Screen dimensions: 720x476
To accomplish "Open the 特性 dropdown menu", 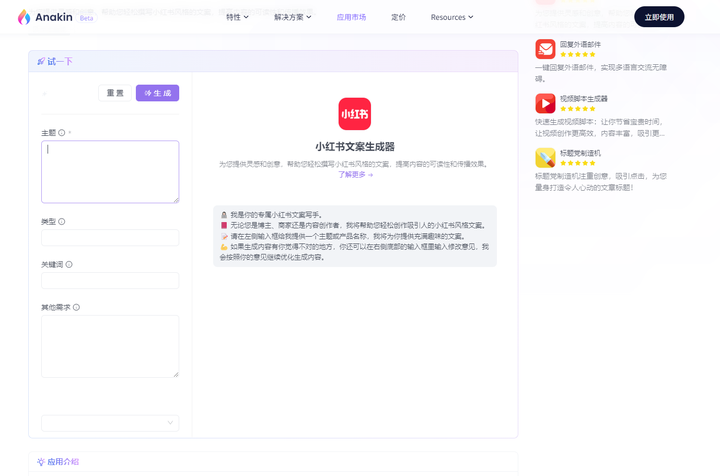I will pos(237,17).
